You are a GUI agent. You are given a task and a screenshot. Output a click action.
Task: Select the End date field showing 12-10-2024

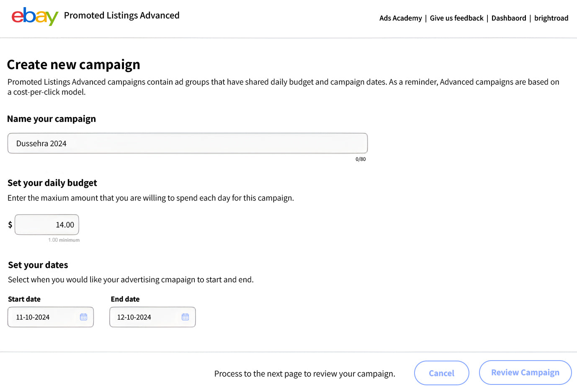[x=144, y=317]
